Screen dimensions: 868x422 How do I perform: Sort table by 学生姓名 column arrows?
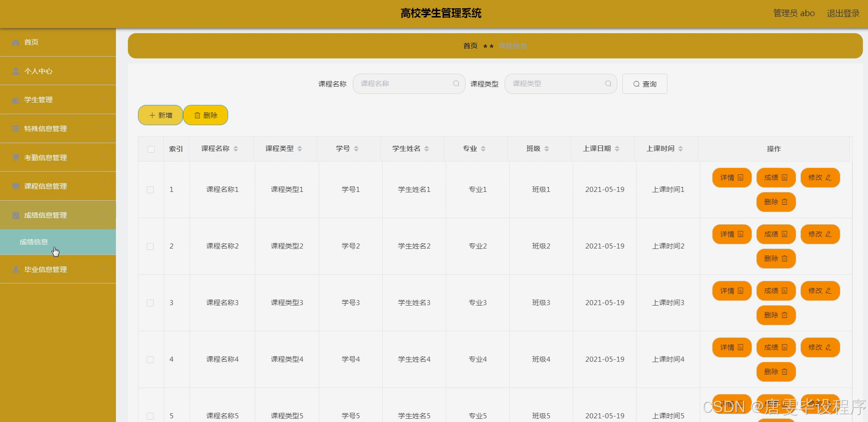[x=427, y=149]
